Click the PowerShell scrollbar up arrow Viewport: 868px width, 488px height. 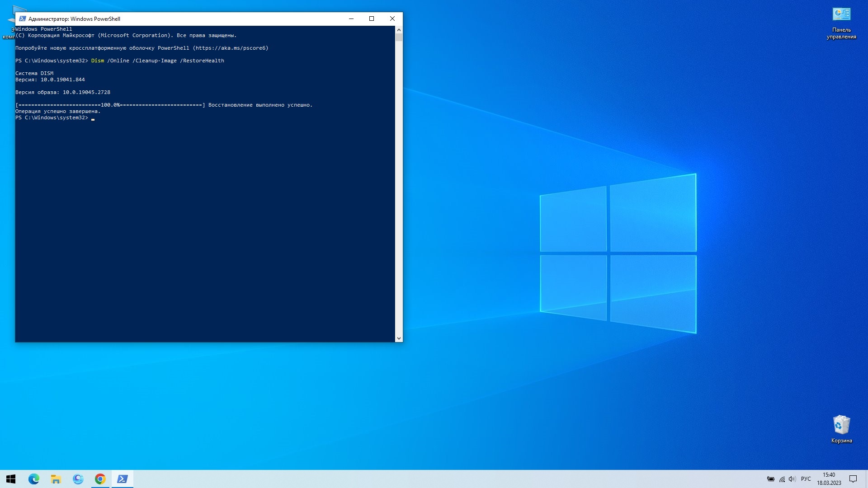click(399, 29)
